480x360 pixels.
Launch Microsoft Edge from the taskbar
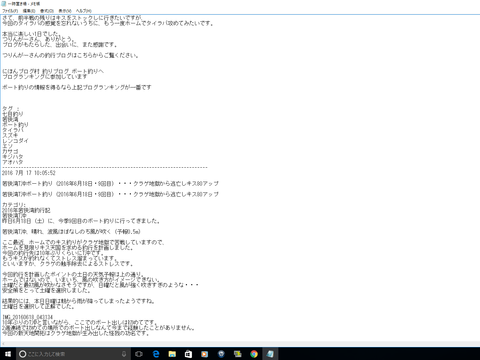[156, 354]
